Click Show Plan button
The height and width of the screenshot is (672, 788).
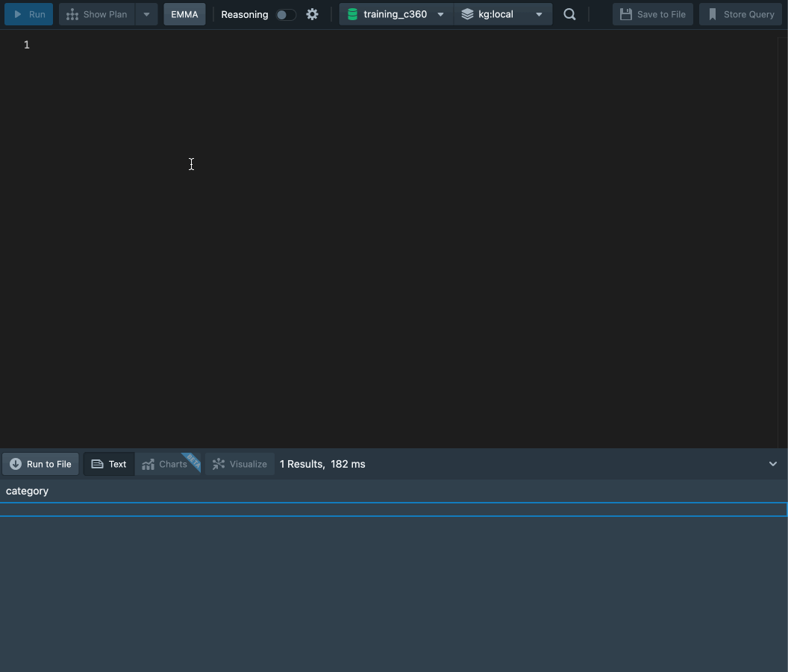click(x=97, y=14)
